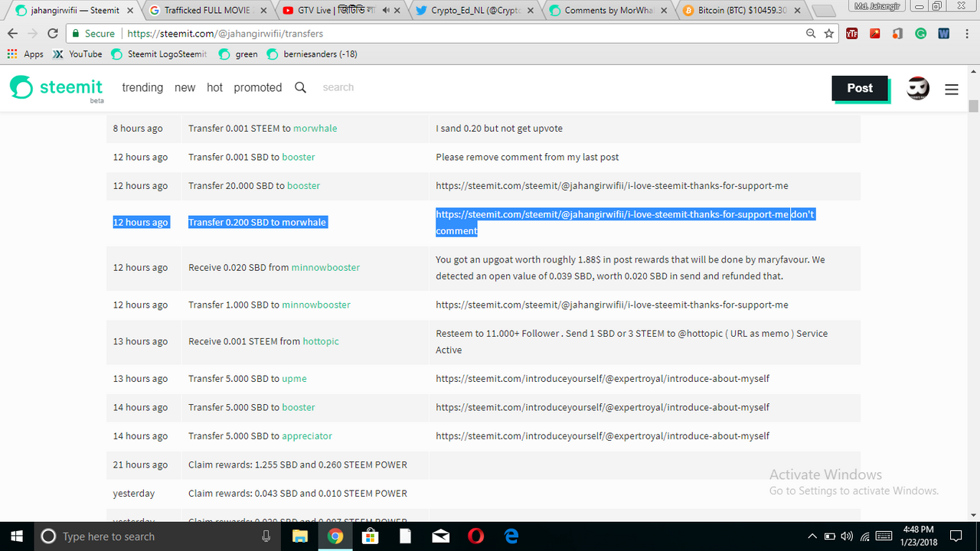
Task: Open new tab button in tab strip
Action: (x=823, y=11)
